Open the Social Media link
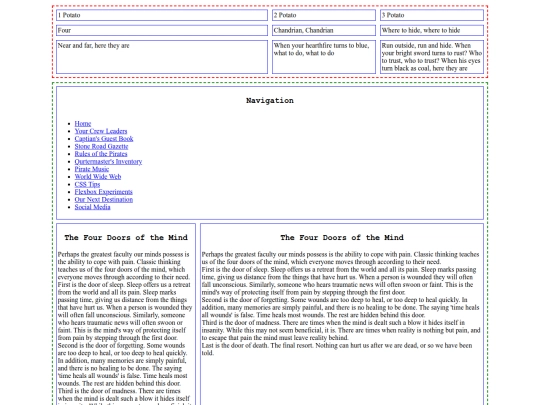The height and width of the screenshot is (405, 540). point(92,207)
